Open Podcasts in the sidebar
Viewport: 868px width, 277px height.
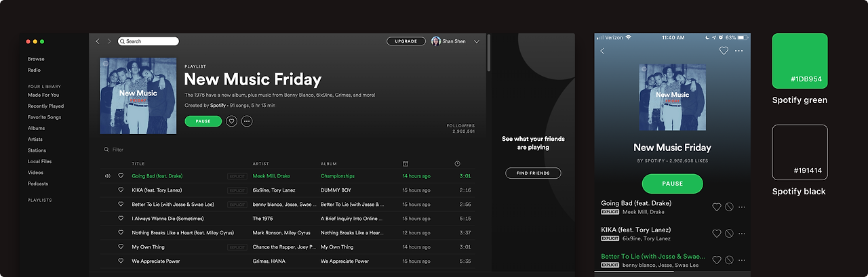[38, 184]
